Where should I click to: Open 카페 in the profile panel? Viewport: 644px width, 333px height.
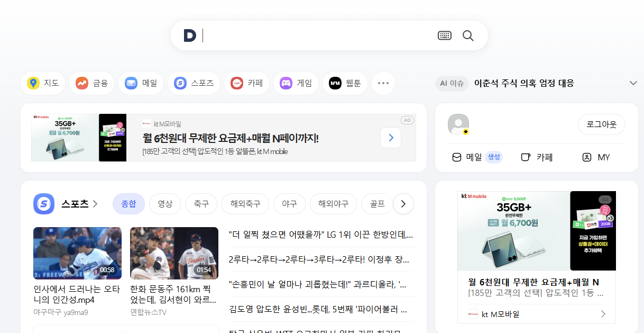pyautogui.click(x=537, y=157)
